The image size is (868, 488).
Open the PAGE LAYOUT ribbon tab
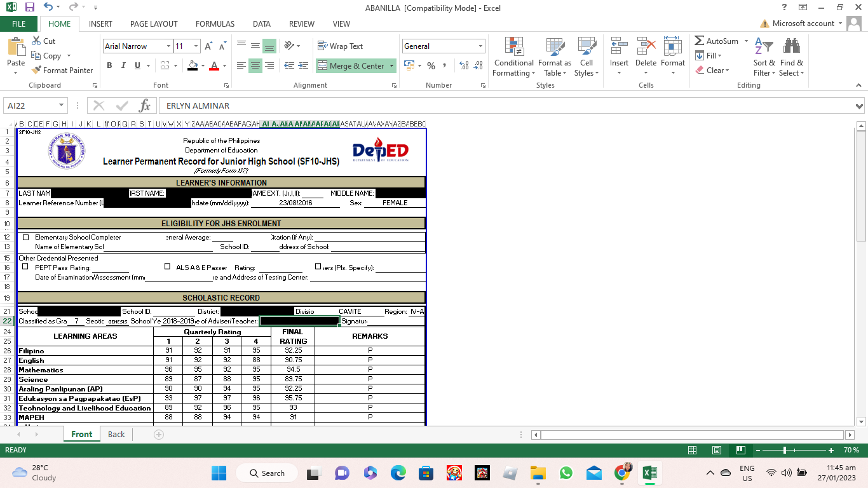[154, 24]
